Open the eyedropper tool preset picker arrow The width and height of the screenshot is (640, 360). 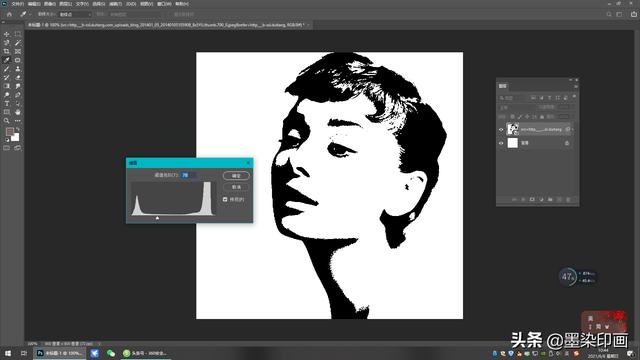click(x=30, y=14)
